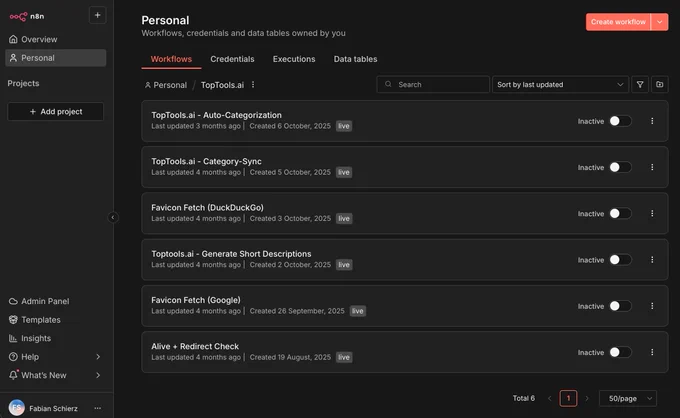Open Generate Short Descriptions actions menu
The image size is (680, 418).
[652, 260]
